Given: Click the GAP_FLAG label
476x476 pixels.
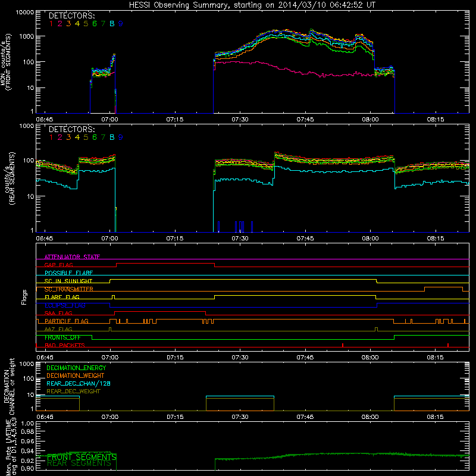Looking at the screenshot, I should 58,265.
